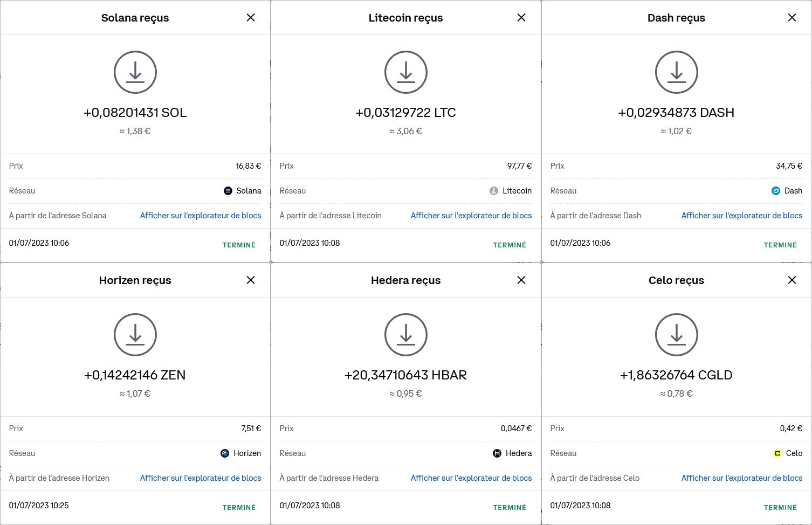Click the TERMINÉ status in Hedera panel
Viewport: 812px width, 525px height.
(510, 508)
